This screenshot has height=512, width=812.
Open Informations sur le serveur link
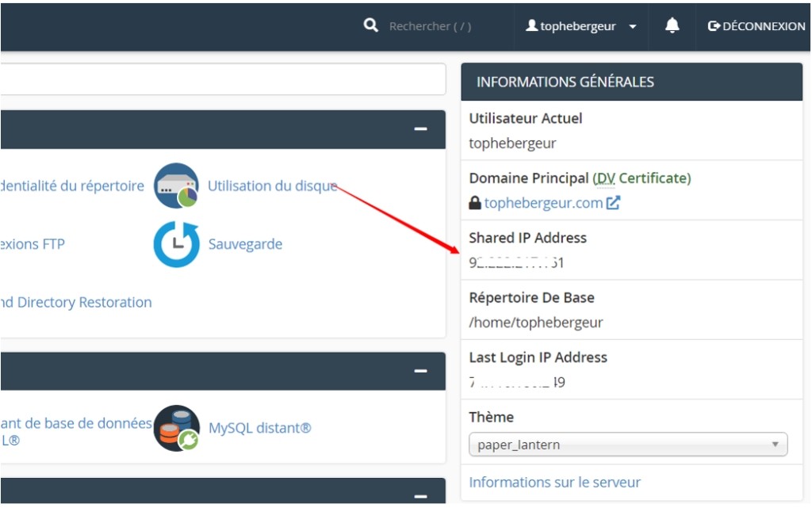click(554, 482)
